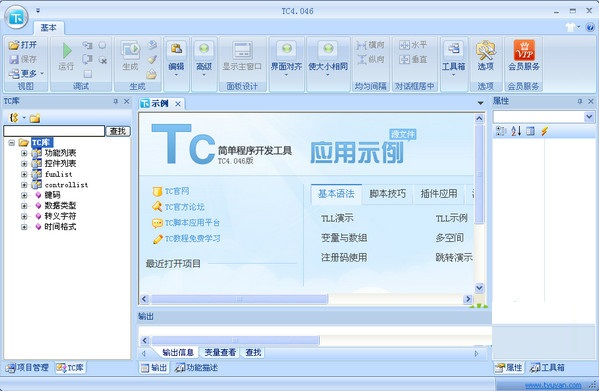This screenshot has height=391, width=599.
Task: Select the 转义字符 tree item
Action: tap(60, 216)
